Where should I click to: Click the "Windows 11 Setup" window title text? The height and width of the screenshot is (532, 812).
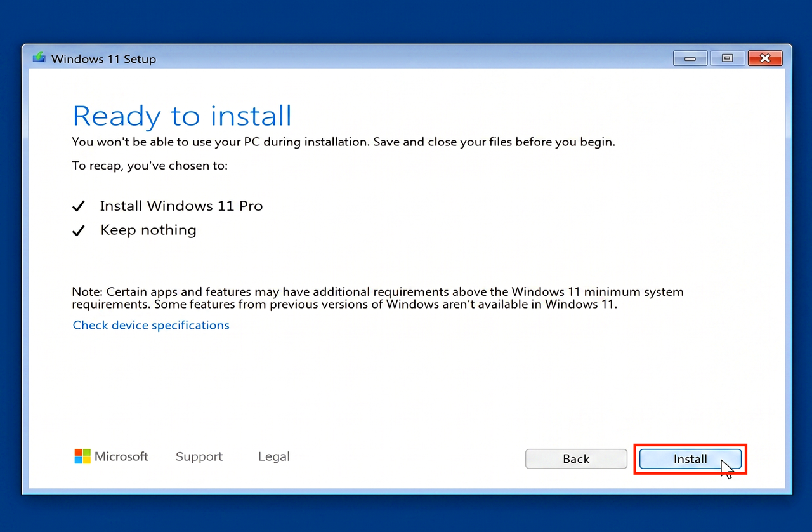tap(103, 59)
